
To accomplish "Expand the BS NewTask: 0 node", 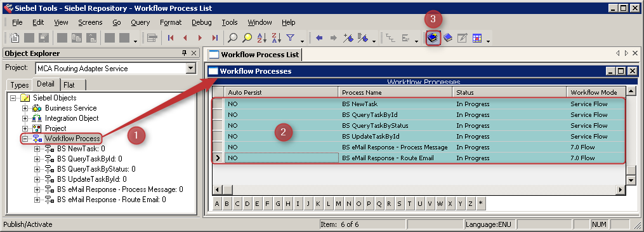I will 37,149.
